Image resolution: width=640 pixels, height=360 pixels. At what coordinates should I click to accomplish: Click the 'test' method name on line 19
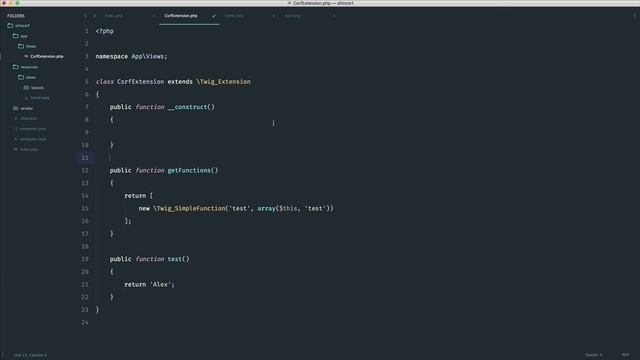pos(175,259)
